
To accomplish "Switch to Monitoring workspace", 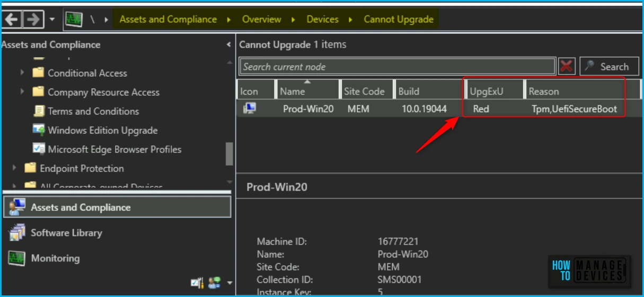I will [55, 258].
